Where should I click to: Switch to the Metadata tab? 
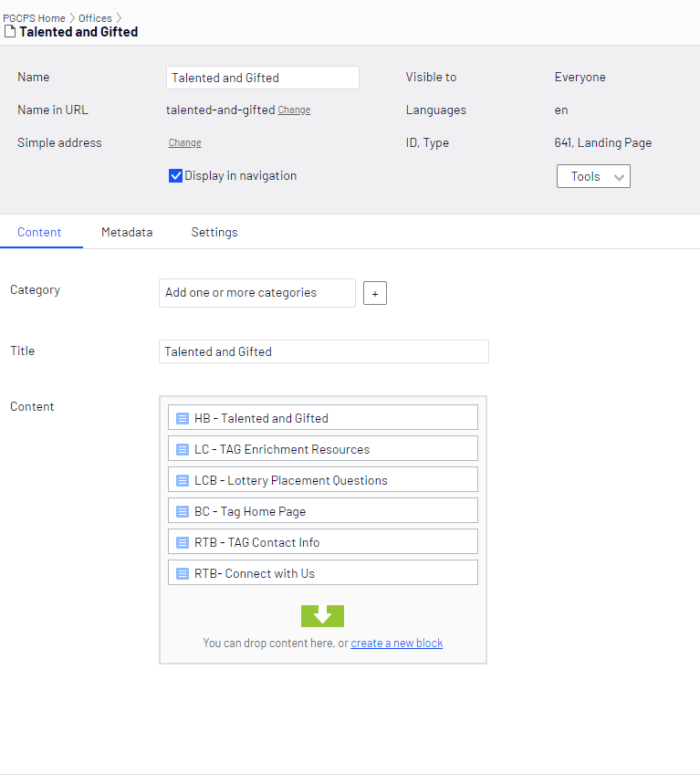[127, 233]
